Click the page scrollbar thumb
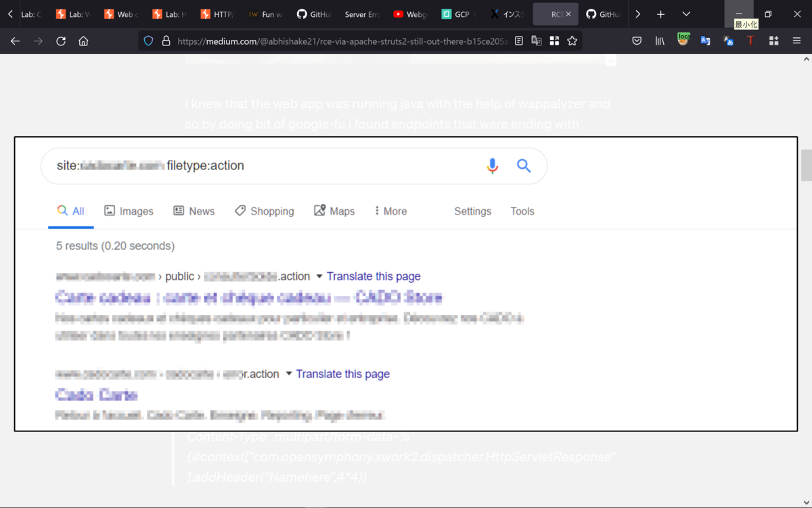 806,165
